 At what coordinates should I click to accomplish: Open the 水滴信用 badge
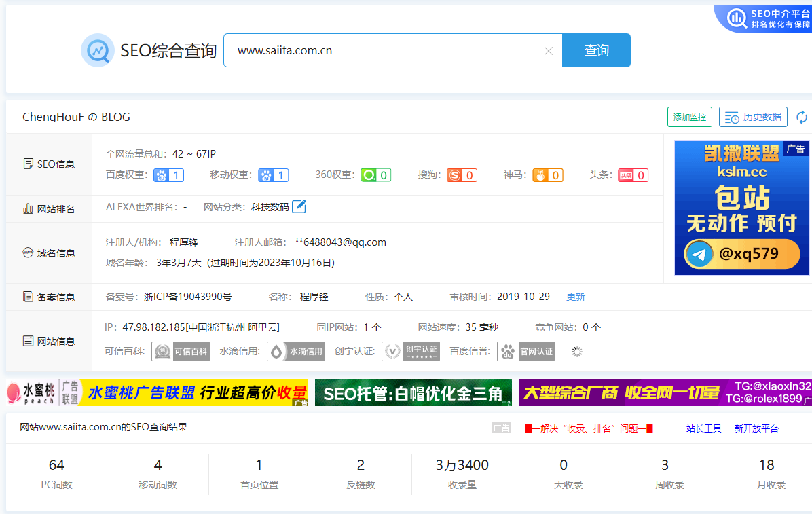pyautogui.click(x=296, y=352)
